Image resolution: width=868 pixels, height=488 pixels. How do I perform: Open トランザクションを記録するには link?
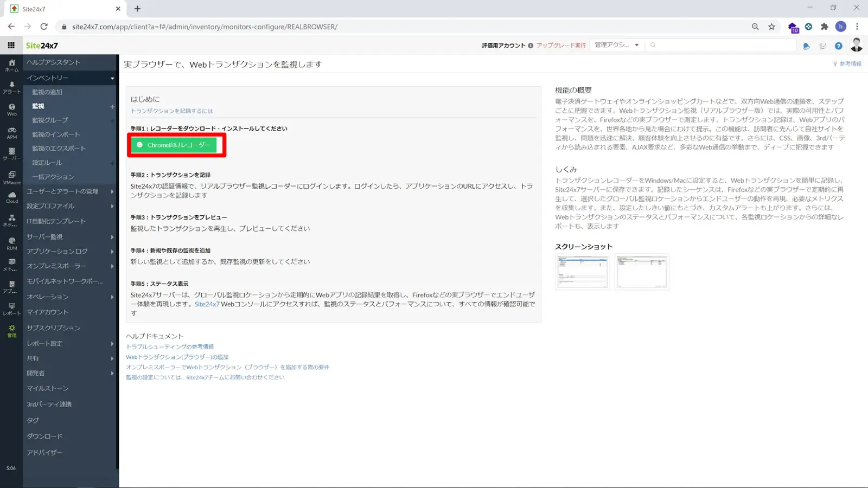tap(171, 111)
